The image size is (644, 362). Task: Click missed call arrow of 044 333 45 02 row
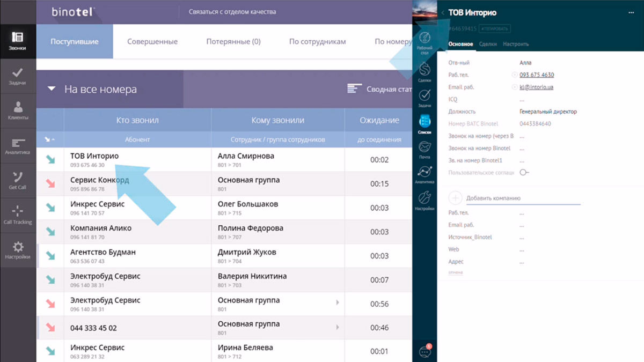coord(50,327)
